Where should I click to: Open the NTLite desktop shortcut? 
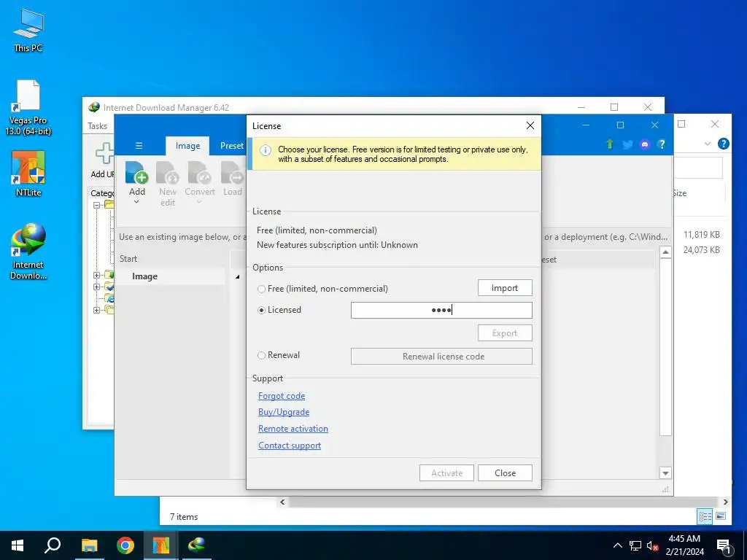pos(28,174)
